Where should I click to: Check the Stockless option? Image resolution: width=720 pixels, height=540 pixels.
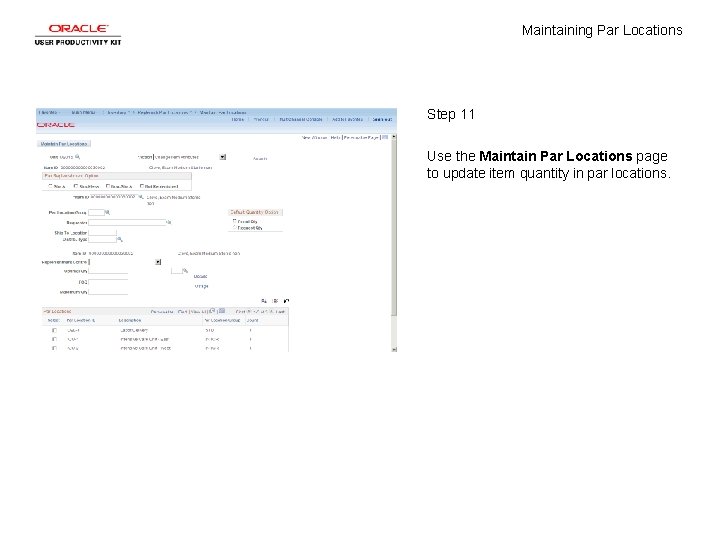76,186
